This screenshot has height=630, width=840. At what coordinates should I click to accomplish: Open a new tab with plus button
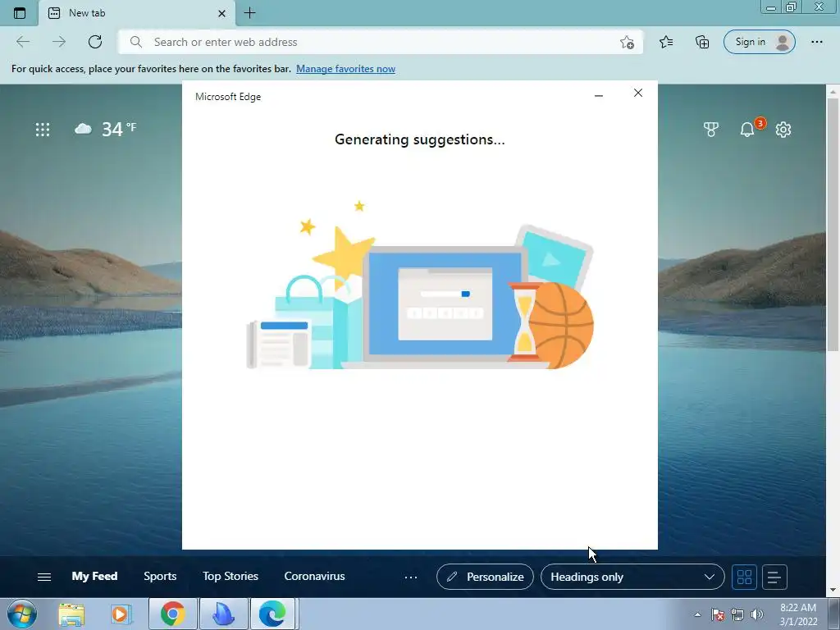(x=249, y=13)
